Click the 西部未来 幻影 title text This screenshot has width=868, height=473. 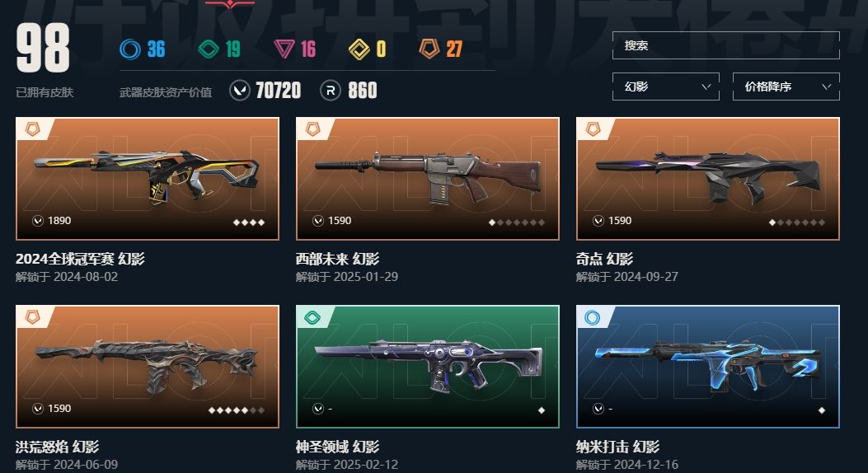coord(337,259)
